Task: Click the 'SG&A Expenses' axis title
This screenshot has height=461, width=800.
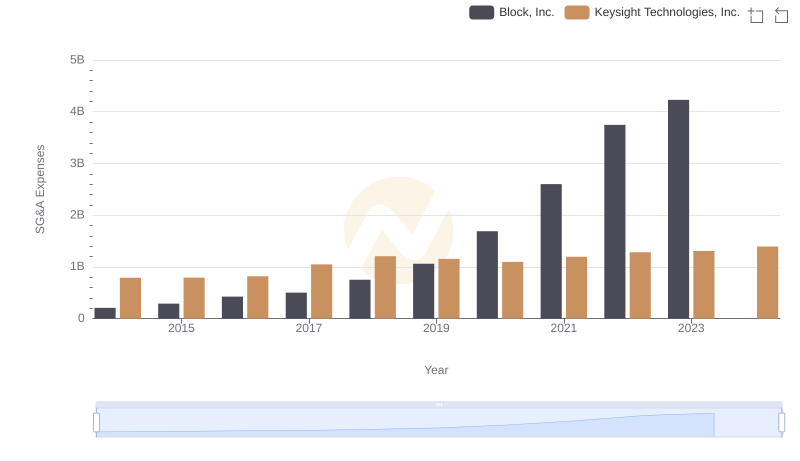Action: click(x=40, y=189)
